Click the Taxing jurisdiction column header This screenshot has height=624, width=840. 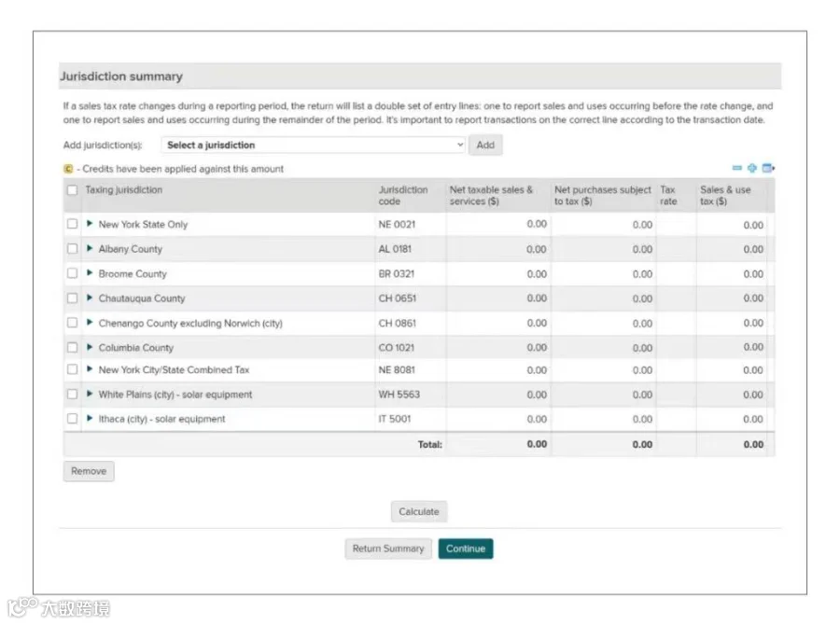pos(124,190)
